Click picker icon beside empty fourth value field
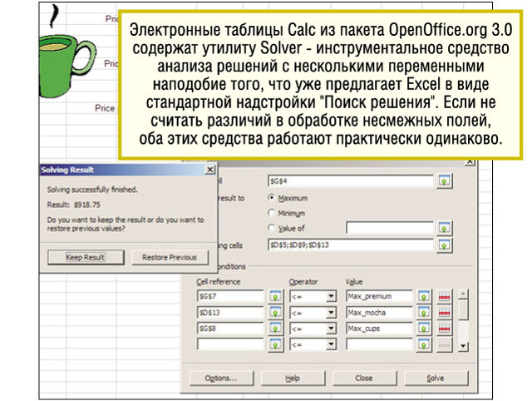Viewport: 532px width, 401px height. tap(423, 344)
